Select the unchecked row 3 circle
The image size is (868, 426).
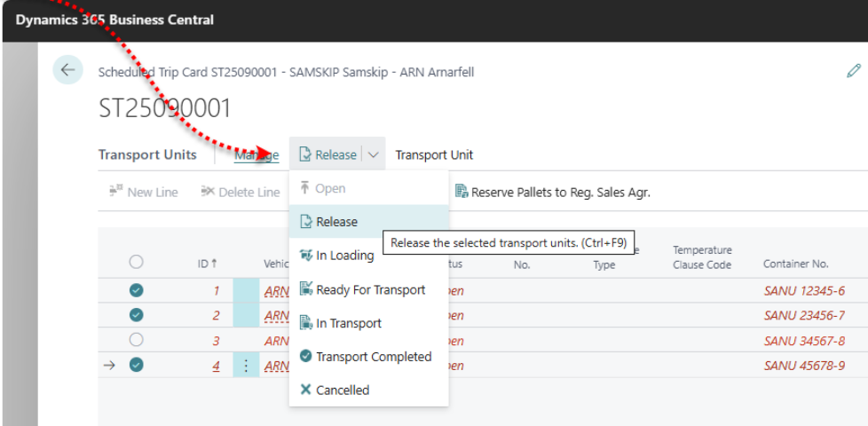[x=137, y=340]
